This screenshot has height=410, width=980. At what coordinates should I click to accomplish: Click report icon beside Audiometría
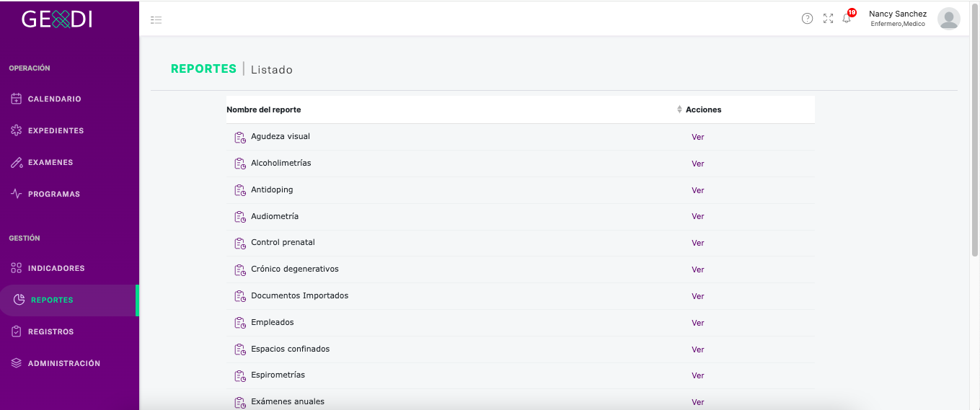point(240,217)
